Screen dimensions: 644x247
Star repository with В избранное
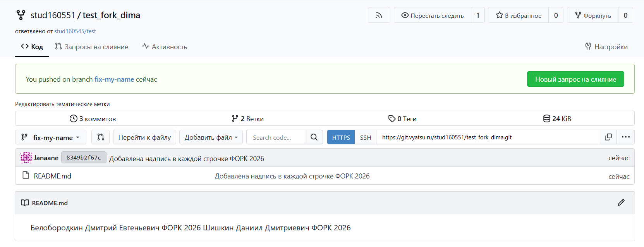[519, 15]
